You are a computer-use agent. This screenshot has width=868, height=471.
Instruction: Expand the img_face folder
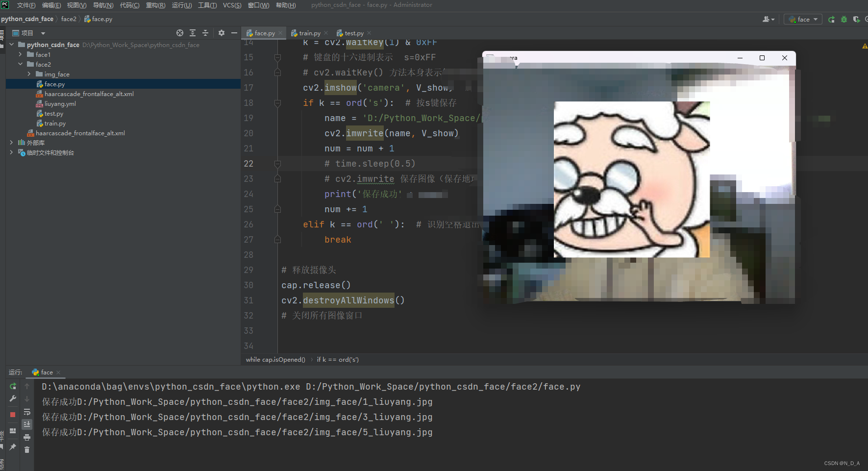[29, 74]
